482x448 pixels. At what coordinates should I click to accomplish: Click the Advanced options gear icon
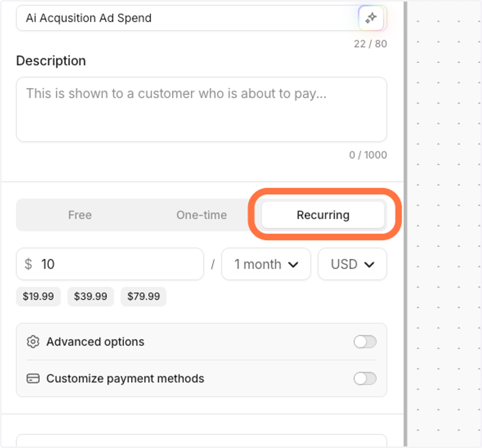33,342
